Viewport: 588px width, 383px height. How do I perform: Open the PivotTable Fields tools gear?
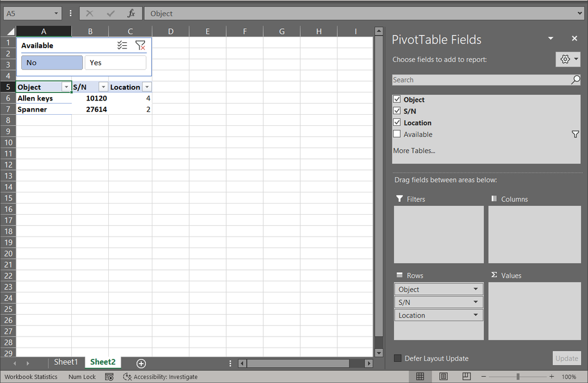(x=568, y=59)
